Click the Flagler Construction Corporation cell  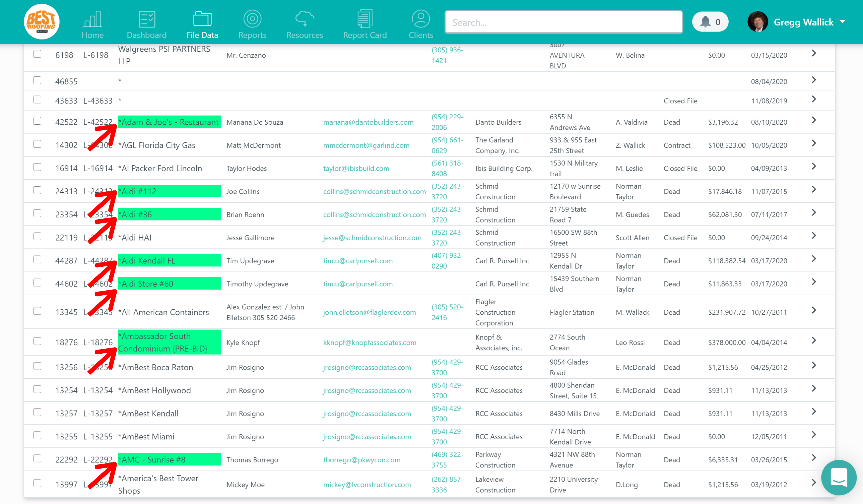495,312
